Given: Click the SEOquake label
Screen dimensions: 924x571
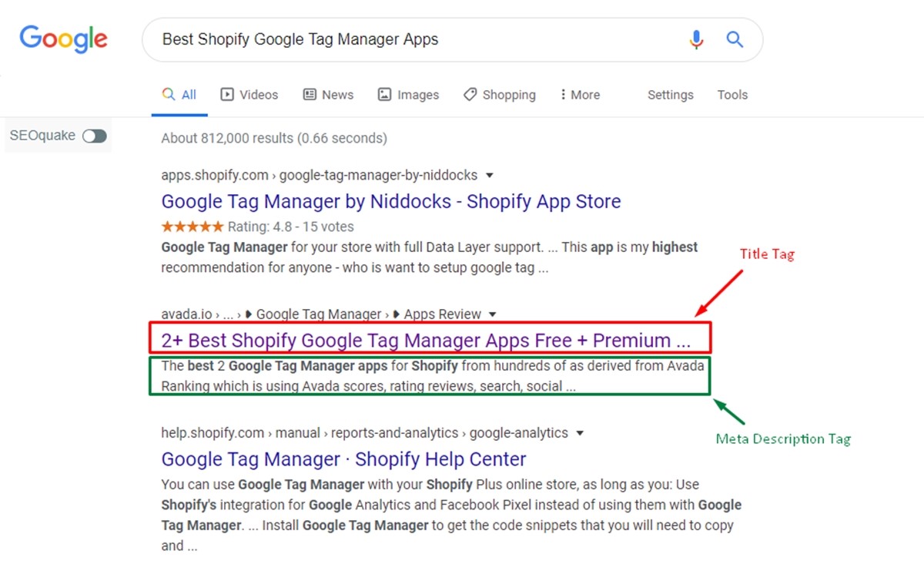Looking at the screenshot, I should click(x=42, y=136).
